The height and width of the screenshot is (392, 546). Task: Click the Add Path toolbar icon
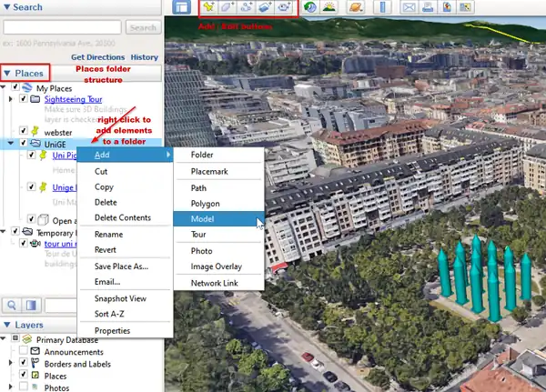click(246, 7)
